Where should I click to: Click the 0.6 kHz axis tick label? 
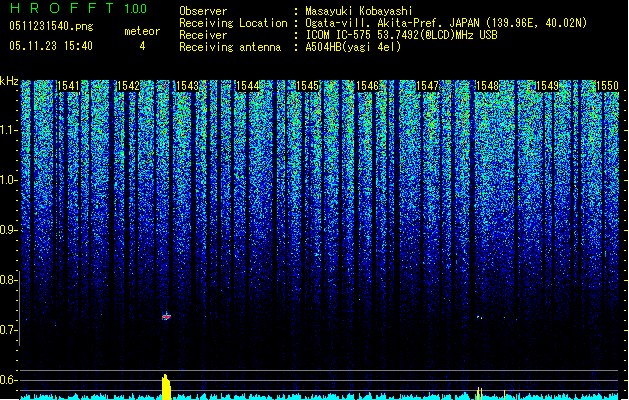pyautogui.click(x=7, y=380)
